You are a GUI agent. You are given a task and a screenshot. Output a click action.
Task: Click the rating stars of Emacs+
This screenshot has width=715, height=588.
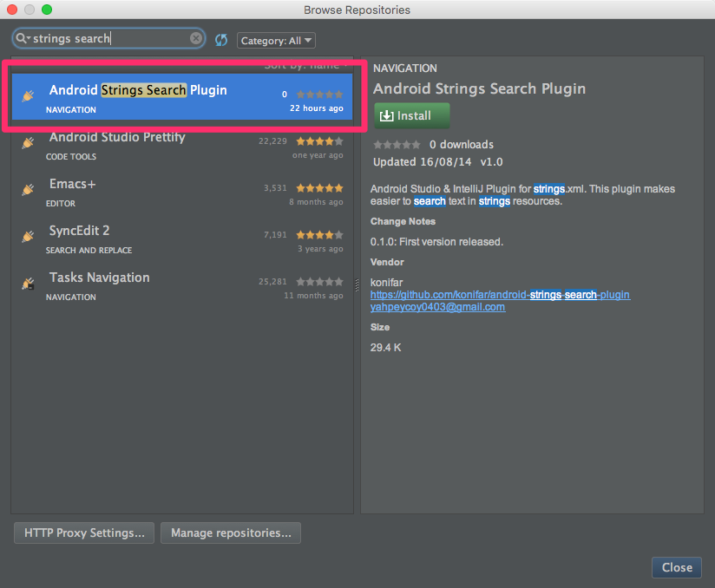(319, 188)
